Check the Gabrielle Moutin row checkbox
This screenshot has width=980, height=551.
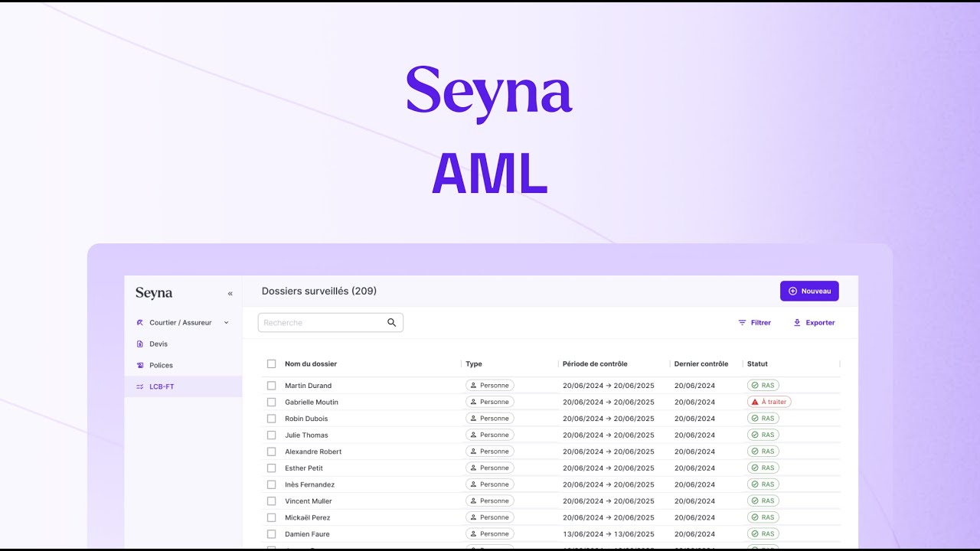[271, 402]
